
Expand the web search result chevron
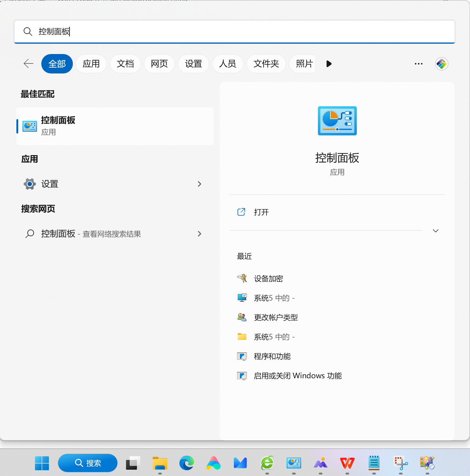point(199,234)
